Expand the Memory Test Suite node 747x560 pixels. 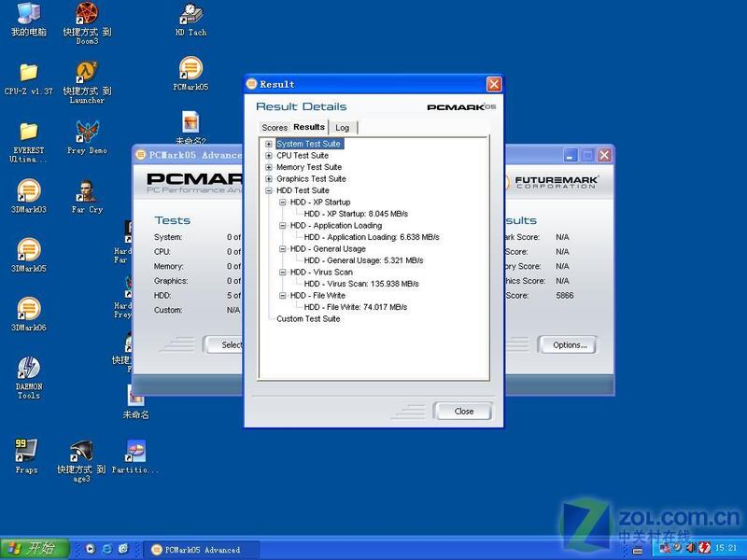coord(269,167)
